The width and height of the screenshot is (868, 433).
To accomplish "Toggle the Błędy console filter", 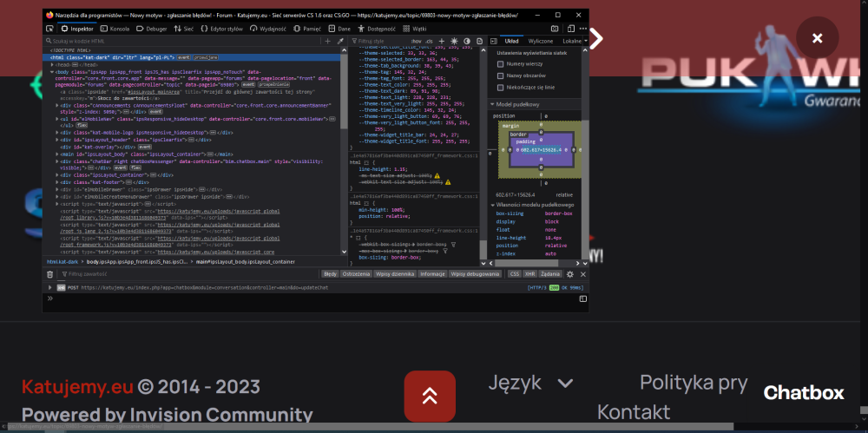I will pyautogui.click(x=331, y=274).
